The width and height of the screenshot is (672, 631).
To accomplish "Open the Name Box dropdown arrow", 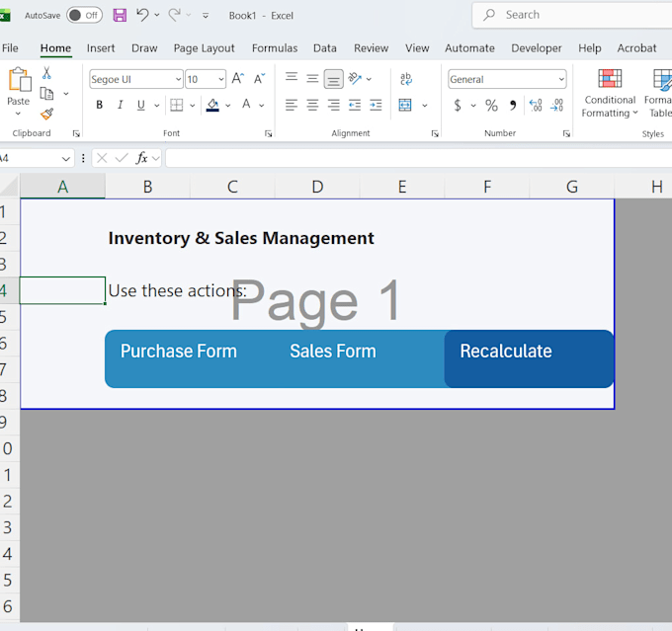I will coord(65,159).
